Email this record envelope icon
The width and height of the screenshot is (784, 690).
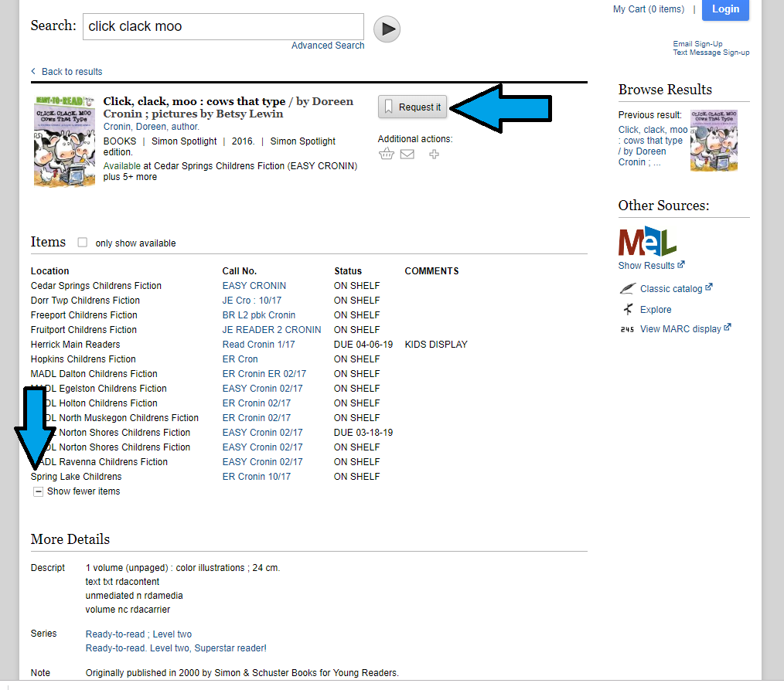[407, 154]
